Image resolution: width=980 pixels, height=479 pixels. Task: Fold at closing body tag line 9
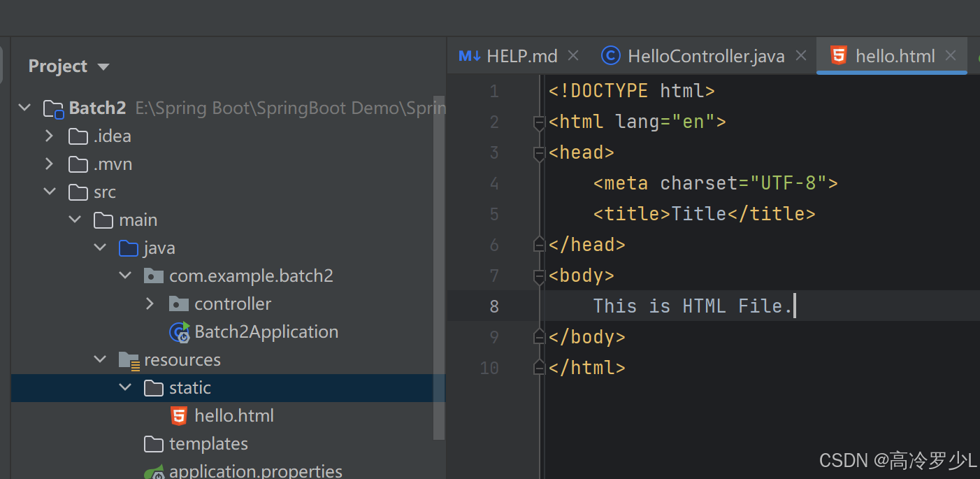pos(539,337)
